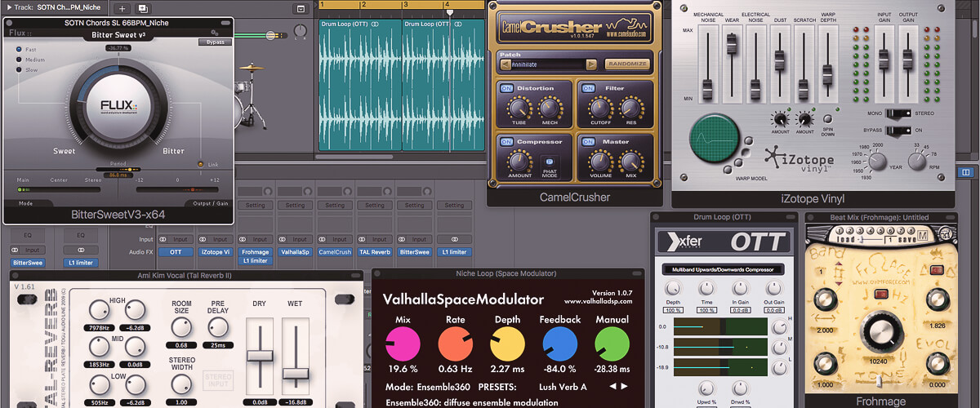Toggle CamelCrusher Filter ON switch
This screenshot has width=980, height=408.
pyautogui.click(x=588, y=87)
